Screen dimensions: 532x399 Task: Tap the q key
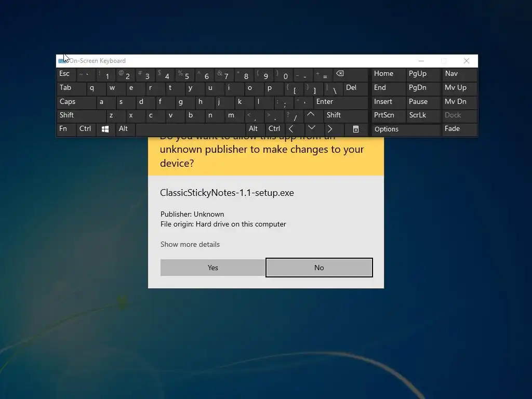(x=96, y=88)
